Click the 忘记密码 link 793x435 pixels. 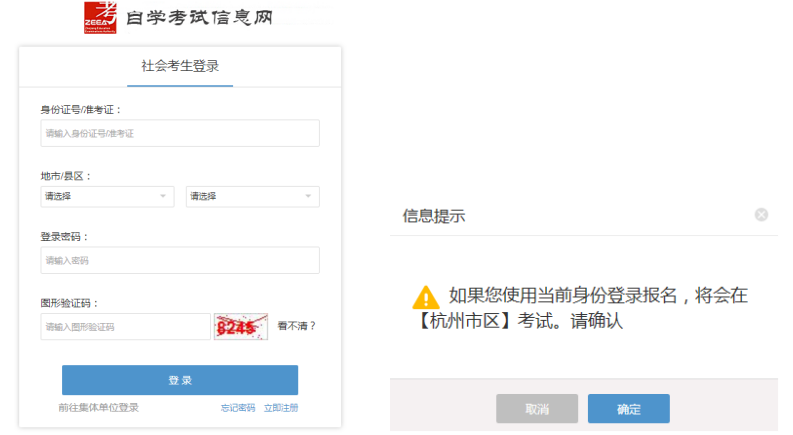pyautogui.click(x=238, y=408)
